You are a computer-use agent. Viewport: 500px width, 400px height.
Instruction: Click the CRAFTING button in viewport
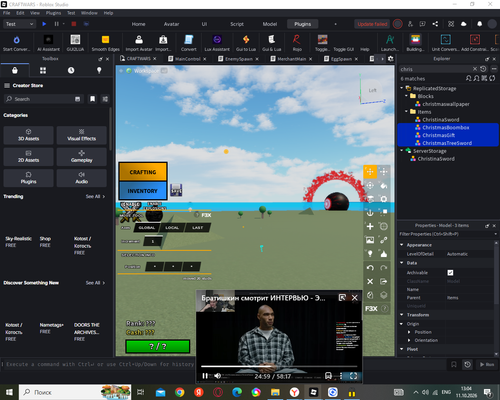pos(143,172)
